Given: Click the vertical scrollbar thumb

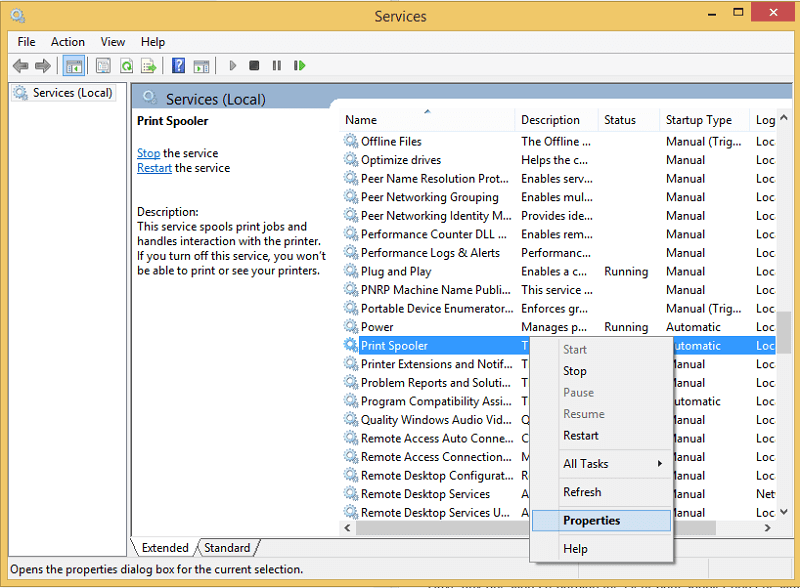Looking at the screenshot, I should point(784,332).
